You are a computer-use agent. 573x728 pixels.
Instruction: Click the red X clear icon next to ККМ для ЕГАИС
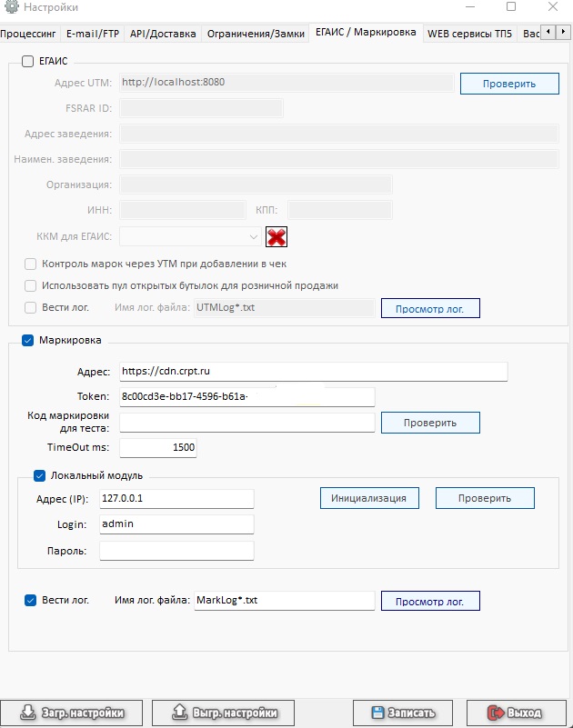tap(276, 237)
